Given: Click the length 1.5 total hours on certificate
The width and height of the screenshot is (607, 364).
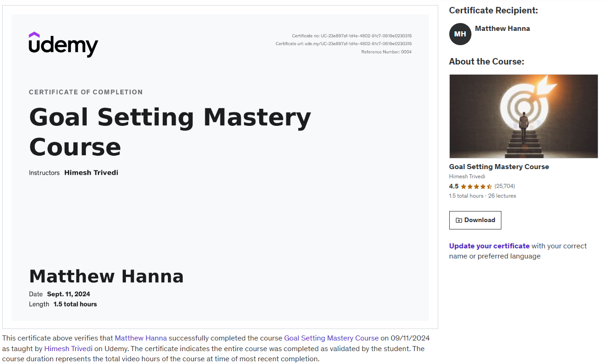Looking at the screenshot, I should coord(75,305).
